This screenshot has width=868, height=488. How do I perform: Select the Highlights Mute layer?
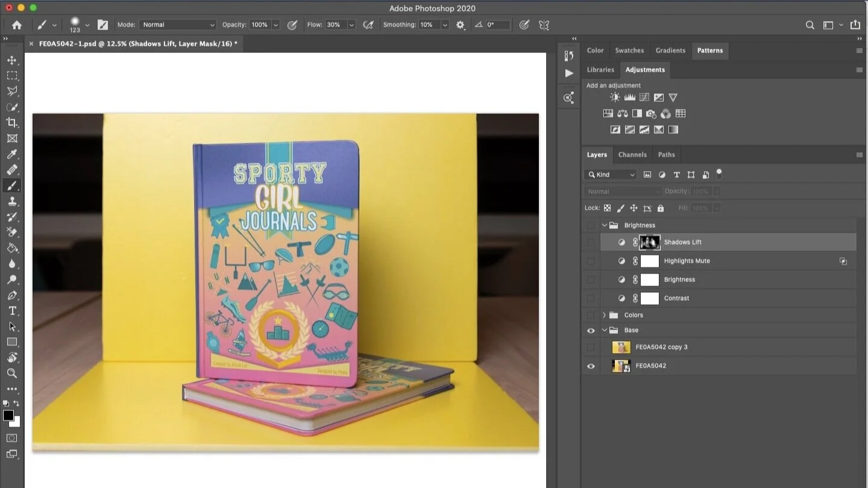click(728, 261)
